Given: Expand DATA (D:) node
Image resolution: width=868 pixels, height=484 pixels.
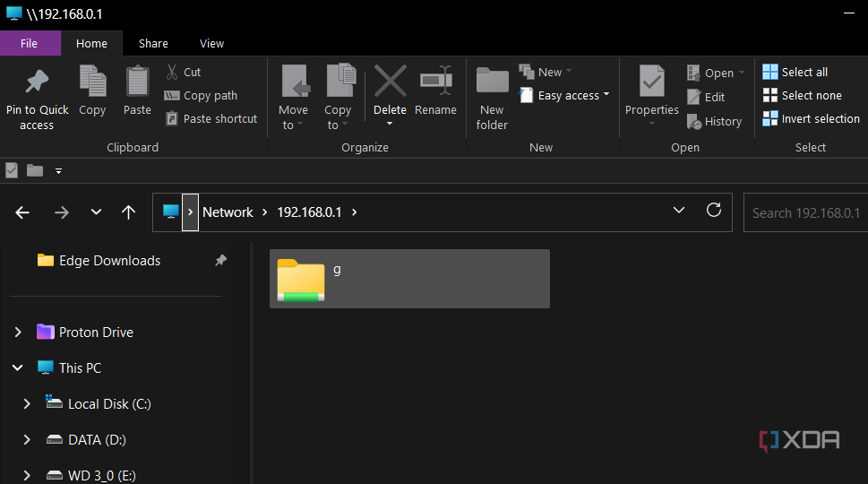Looking at the screenshot, I should tap(27, 440).
